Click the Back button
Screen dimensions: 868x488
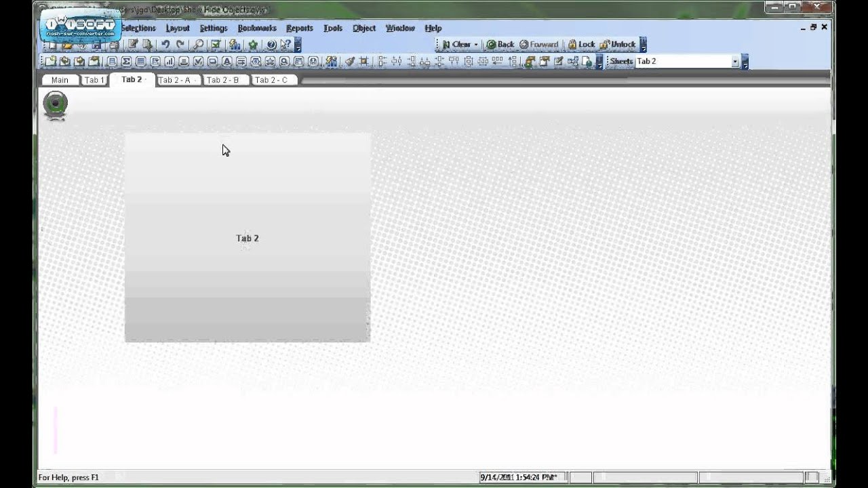pyautogui.click(x=500, y=45)
